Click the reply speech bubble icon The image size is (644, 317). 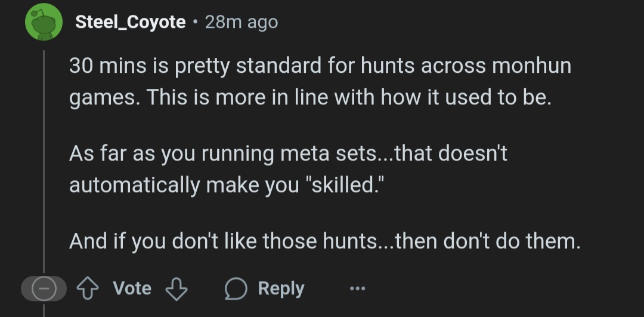(236, 289)
